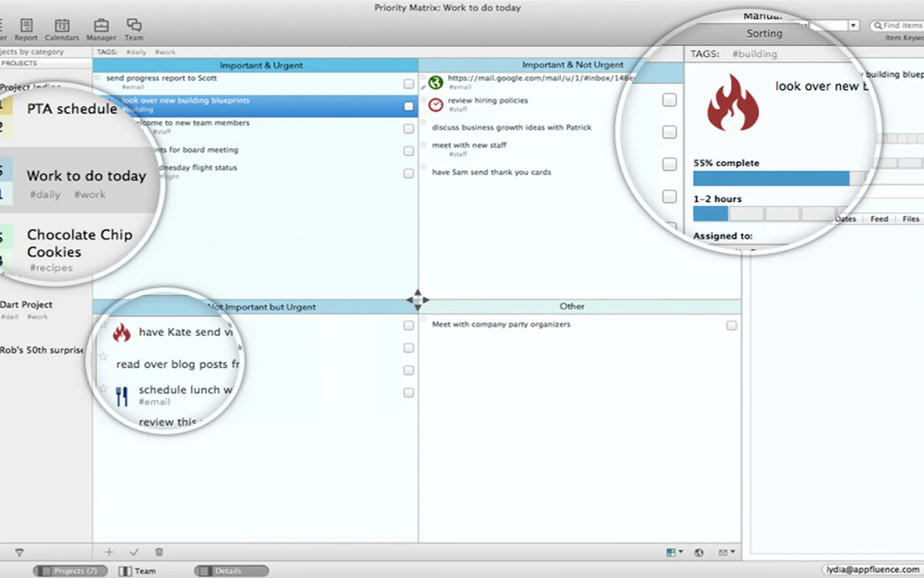
Task: Check off the 'flight status' item
Action: (409, 173)
